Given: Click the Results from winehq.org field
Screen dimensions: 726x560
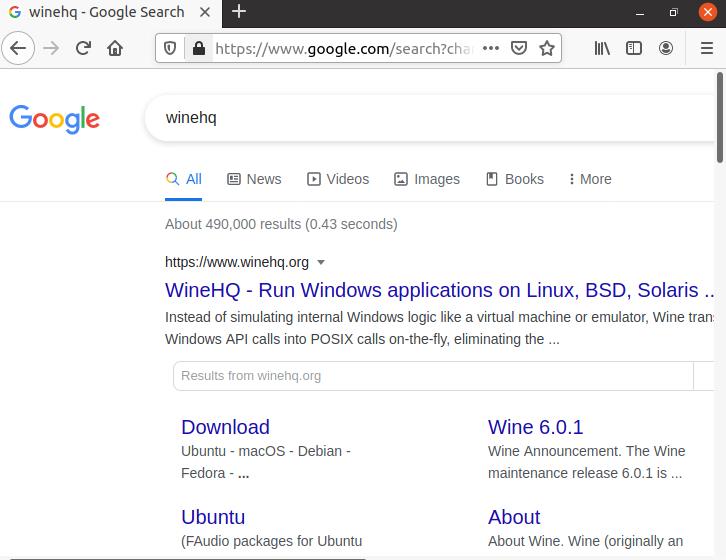Looking at the screenshot, I should [433, 376].
